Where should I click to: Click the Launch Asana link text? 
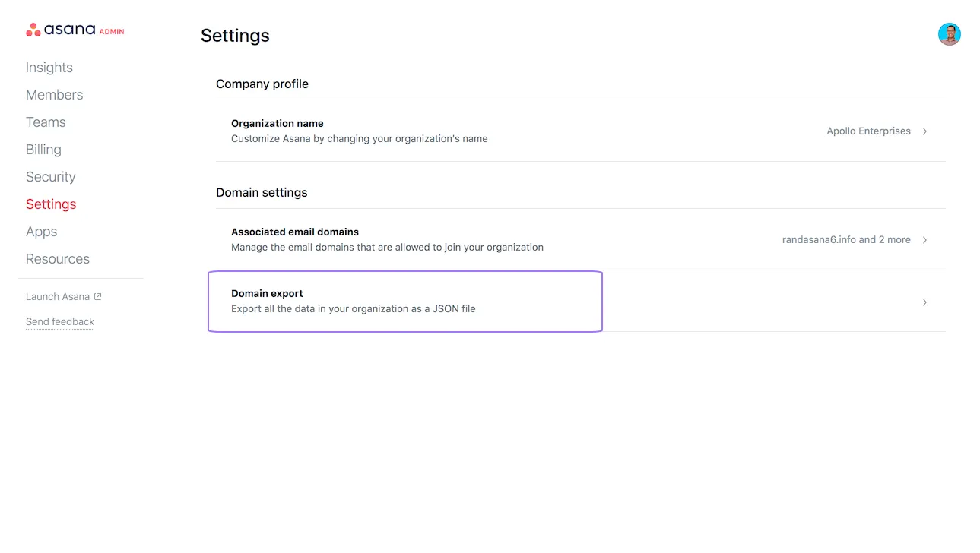coord(58,297)
